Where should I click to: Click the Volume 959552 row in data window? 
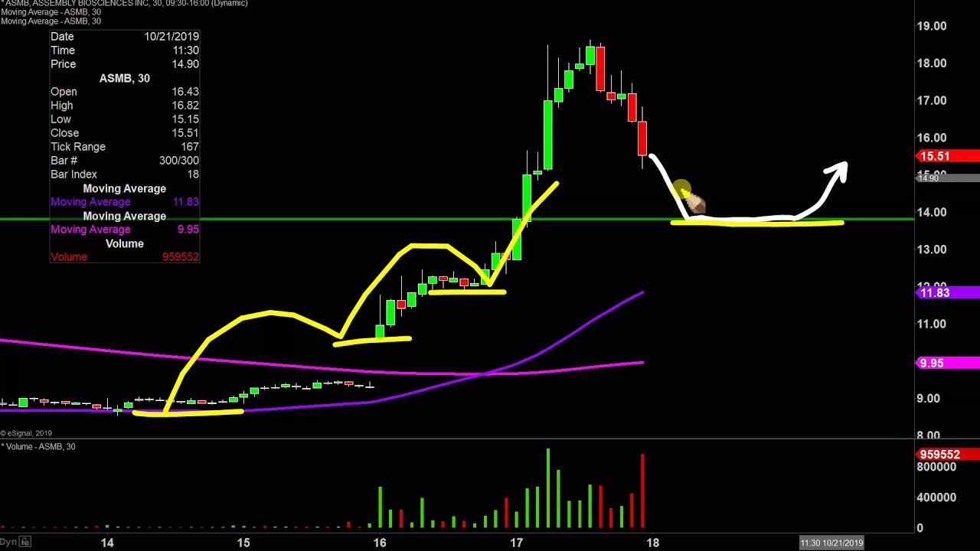[x=125, y=257]
